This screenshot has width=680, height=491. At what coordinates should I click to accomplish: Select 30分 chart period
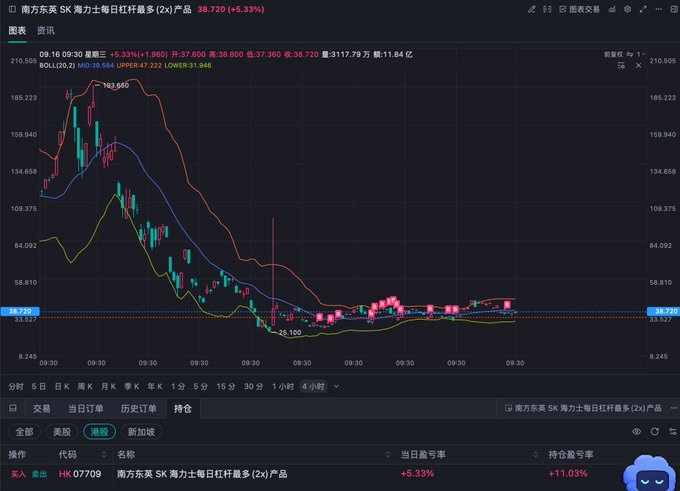tap(253, 386)
